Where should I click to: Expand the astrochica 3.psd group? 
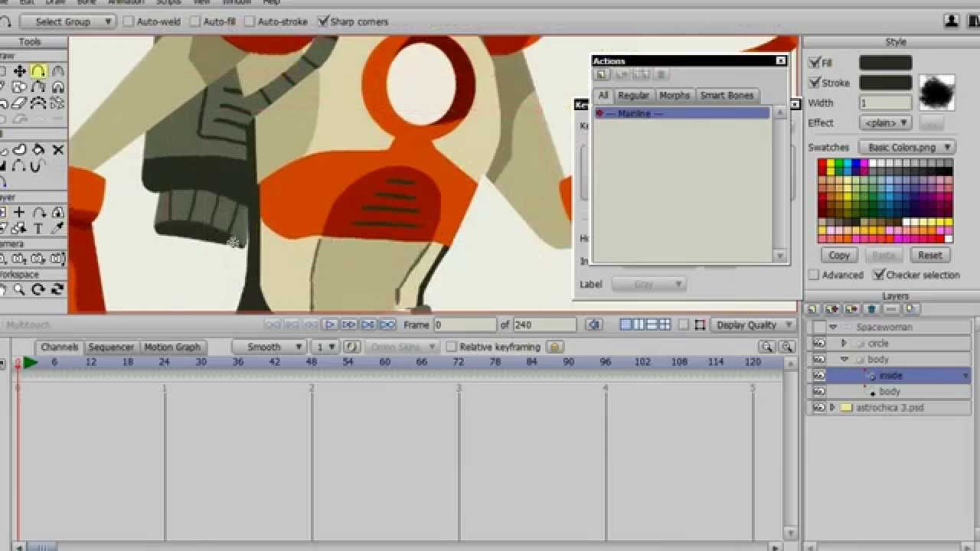832,408
